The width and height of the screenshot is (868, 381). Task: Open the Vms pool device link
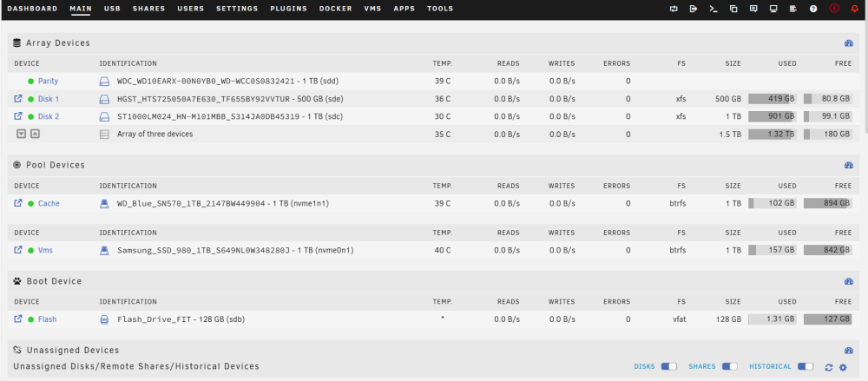(x=45, y=250)
